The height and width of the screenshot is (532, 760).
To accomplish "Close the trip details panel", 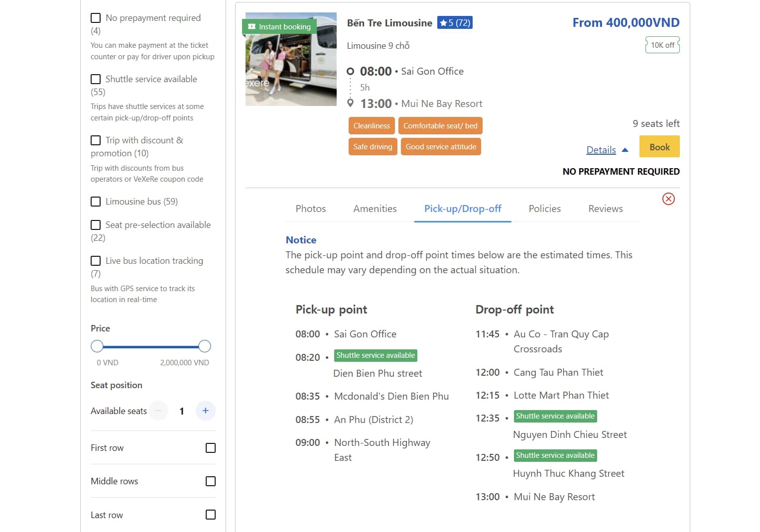I will (x=668, y=199).
